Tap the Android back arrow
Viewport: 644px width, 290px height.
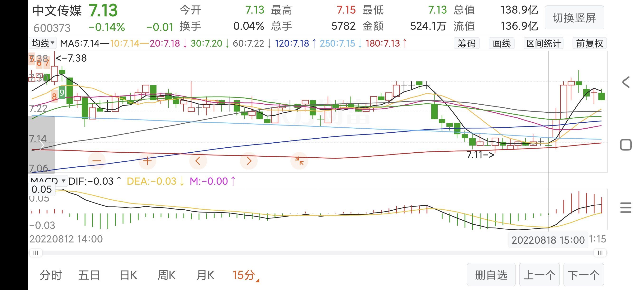point(626,82)
